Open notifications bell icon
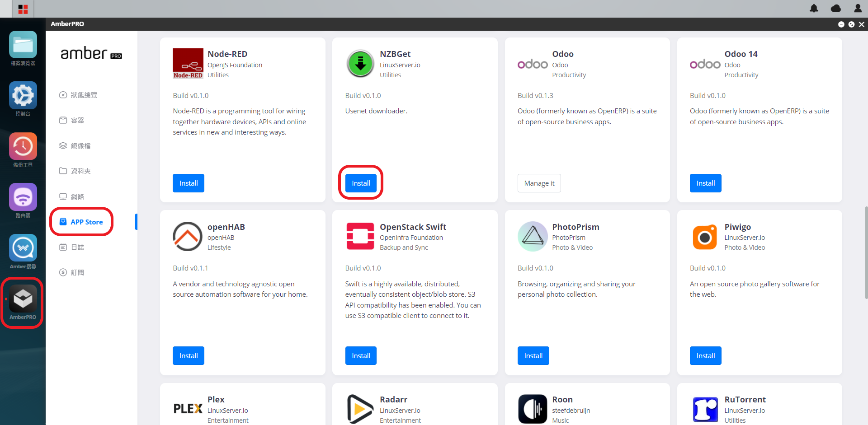Image resolution: width=868 pixels, height=425 pixels. [x=814, y=8]
